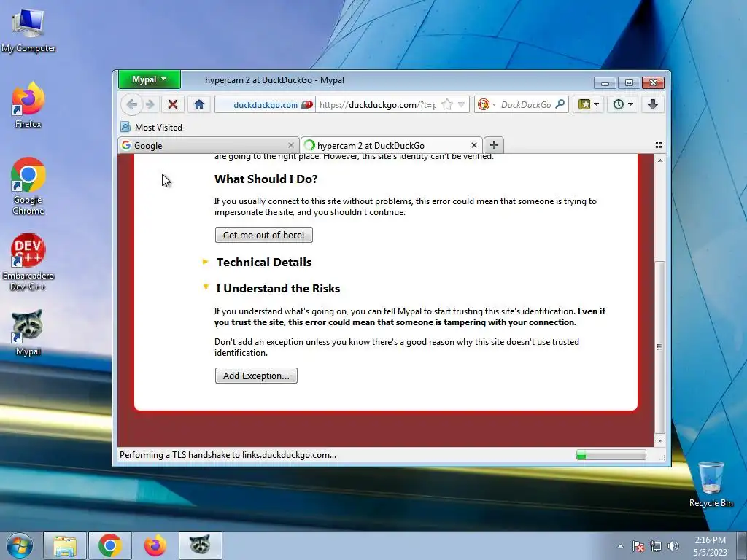Click the page loading progress bar
Screen dimensions: 747x560
(x=611, y=455)
